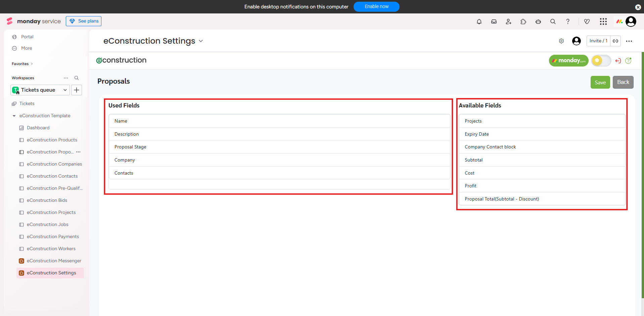Screen dimensions: 644x316
Task: Select the Expiry Date available field
Action: 476,134
